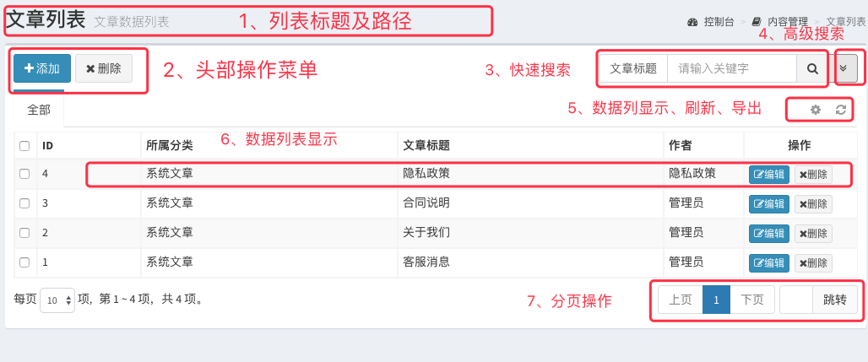Click the 控制台 dashboard breadcrumb icon
This screenshot has width=868, height=362.
(692, 22)
